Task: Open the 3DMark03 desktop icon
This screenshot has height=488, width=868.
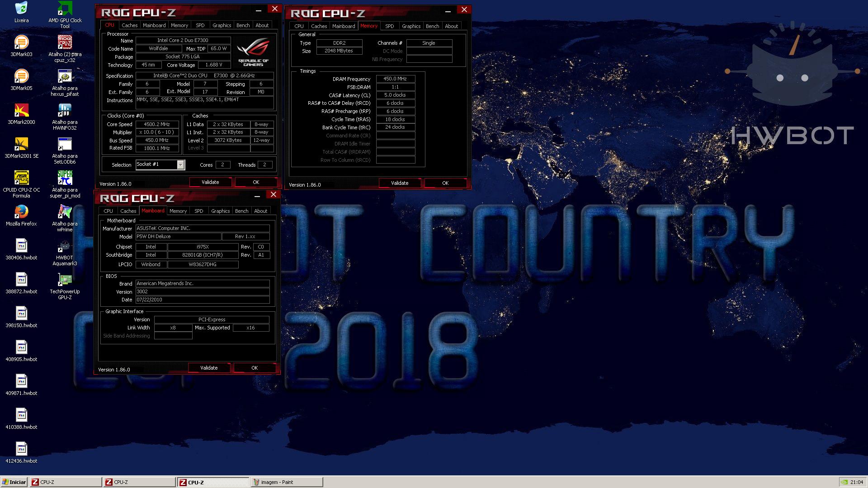Action: click(x=21, y=42)
